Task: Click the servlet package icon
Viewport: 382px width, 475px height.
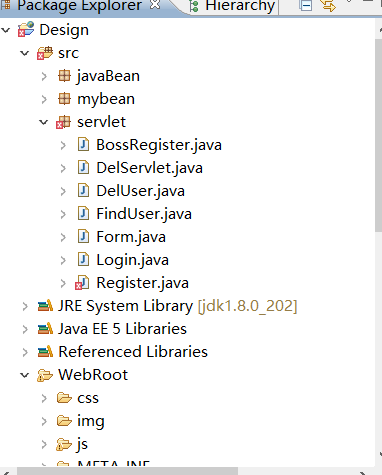Action: 63,122
